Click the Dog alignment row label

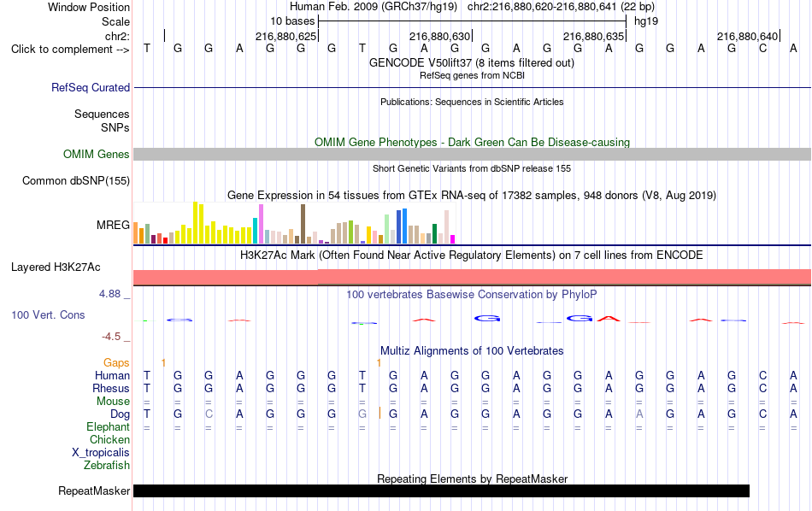pos(120,414)
